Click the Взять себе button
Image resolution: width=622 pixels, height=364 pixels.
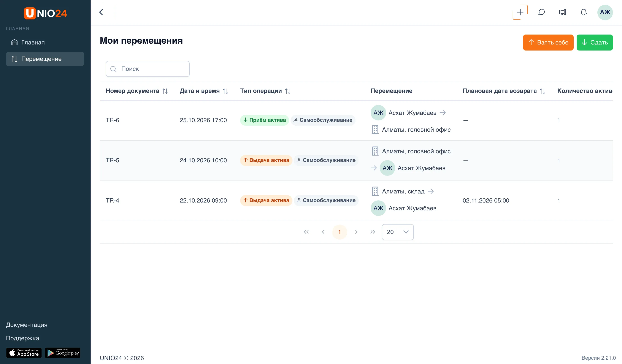point(548,43)
